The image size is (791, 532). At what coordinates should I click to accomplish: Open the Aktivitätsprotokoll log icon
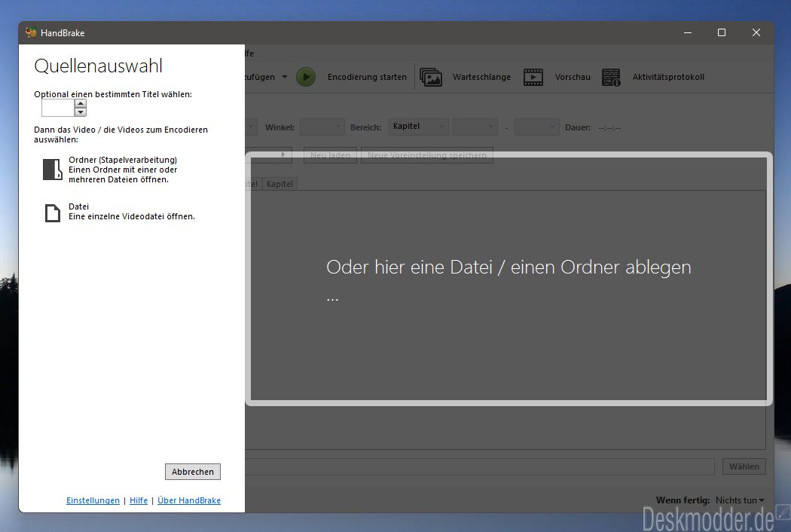pos(611,77)
